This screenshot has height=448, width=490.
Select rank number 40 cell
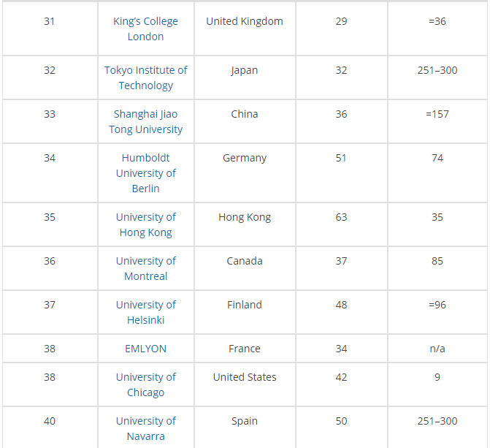coord(49,421)
